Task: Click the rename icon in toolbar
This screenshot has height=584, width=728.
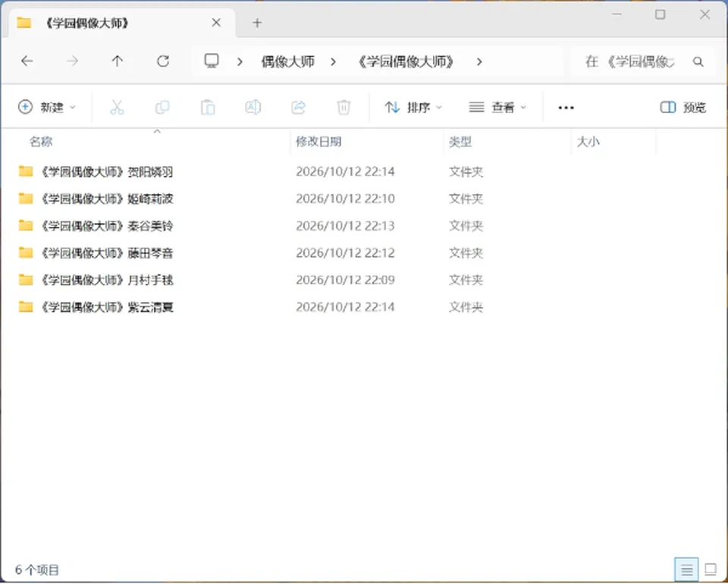Action: tap(253, 107)
